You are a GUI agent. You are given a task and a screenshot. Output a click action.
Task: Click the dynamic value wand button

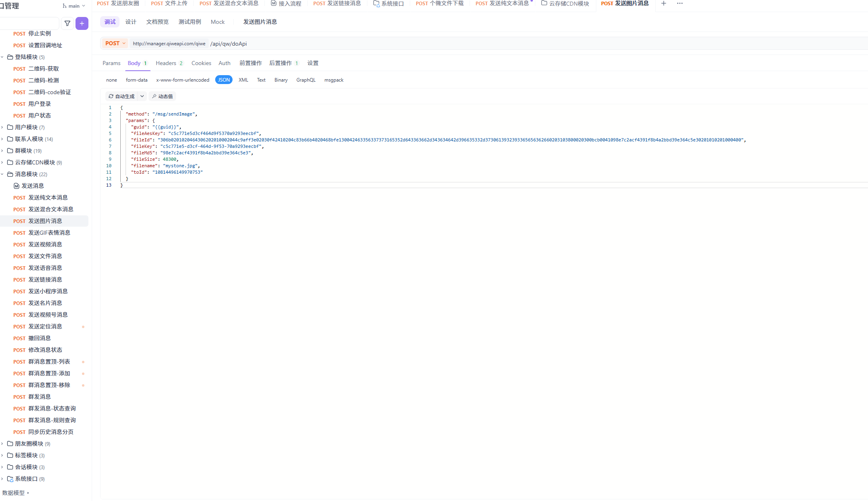(x=162, y=97)
